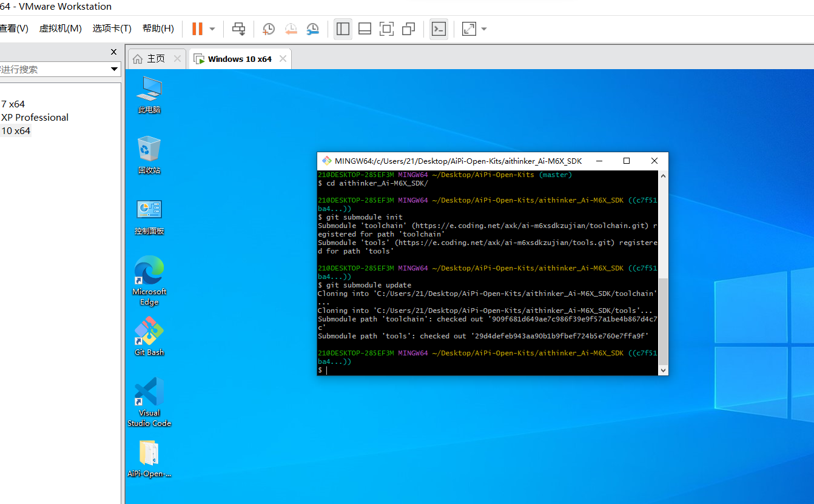Open the 帮助(H) menu
The width and height of the screenshot is (814, 504).
[x=158, y=29]
